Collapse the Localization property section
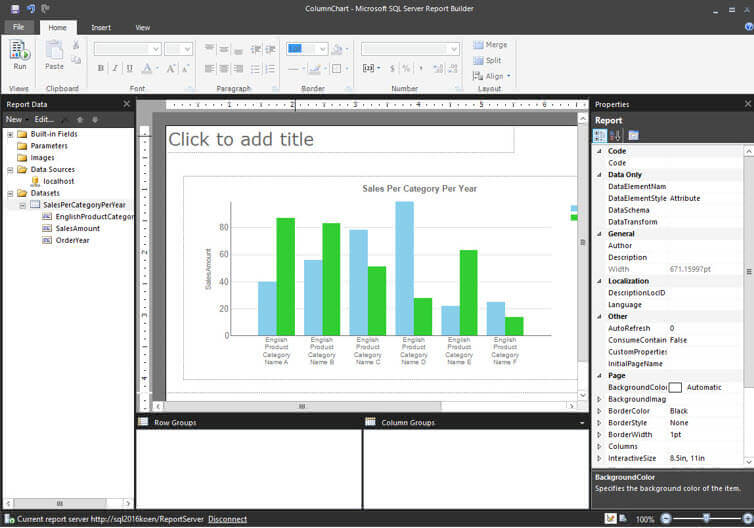 (599, 281)
